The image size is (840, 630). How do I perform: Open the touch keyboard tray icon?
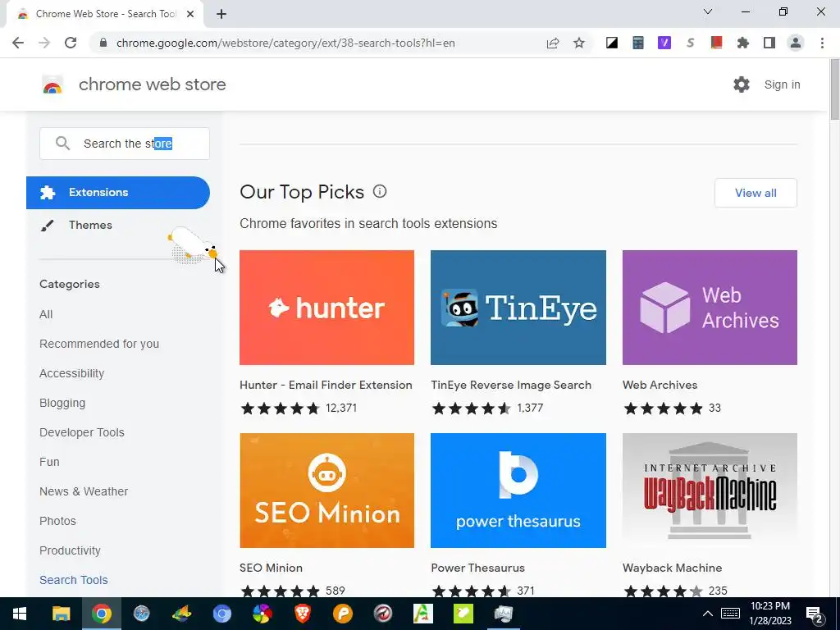point(730,614)
